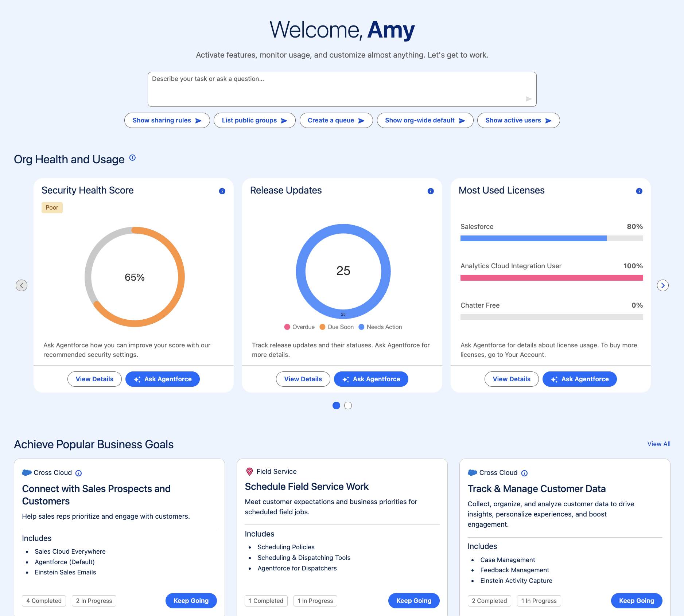Click info icon on Track & Manage Customer Data card
684x616 pixels.
click(x=524, y=473)
